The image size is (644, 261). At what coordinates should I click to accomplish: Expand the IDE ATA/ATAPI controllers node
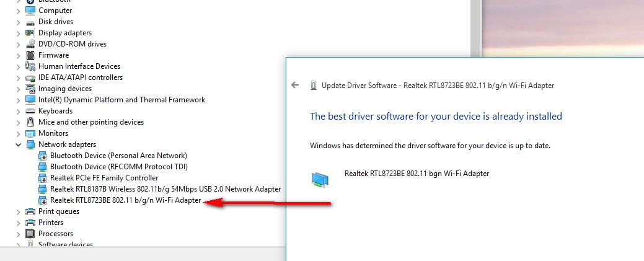(x=19, y=77)
